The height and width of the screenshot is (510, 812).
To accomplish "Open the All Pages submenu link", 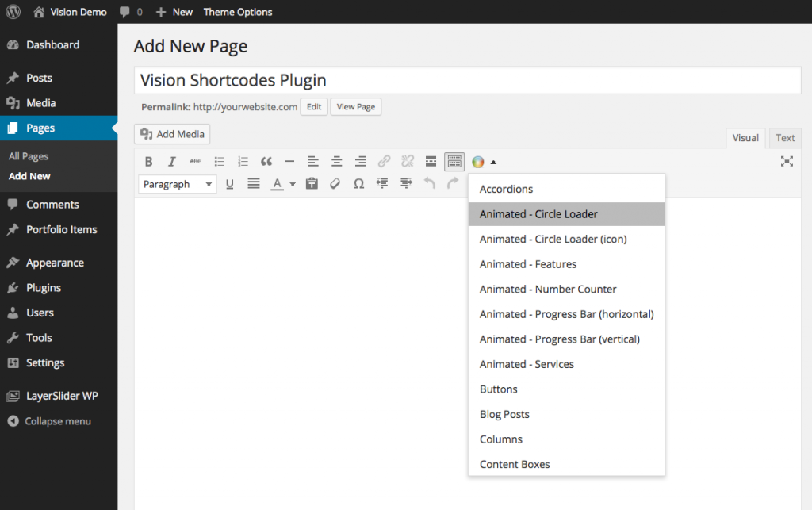I will tap(29, 156).
